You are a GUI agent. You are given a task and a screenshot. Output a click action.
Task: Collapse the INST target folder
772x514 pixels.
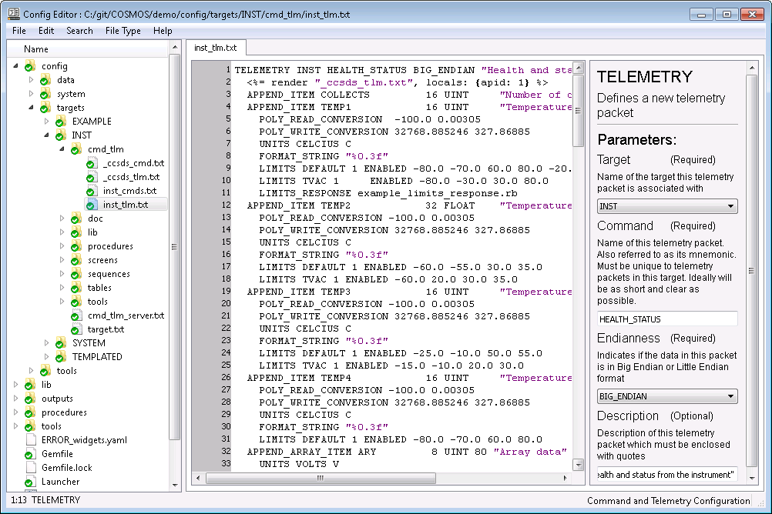(x=46, y=134)
